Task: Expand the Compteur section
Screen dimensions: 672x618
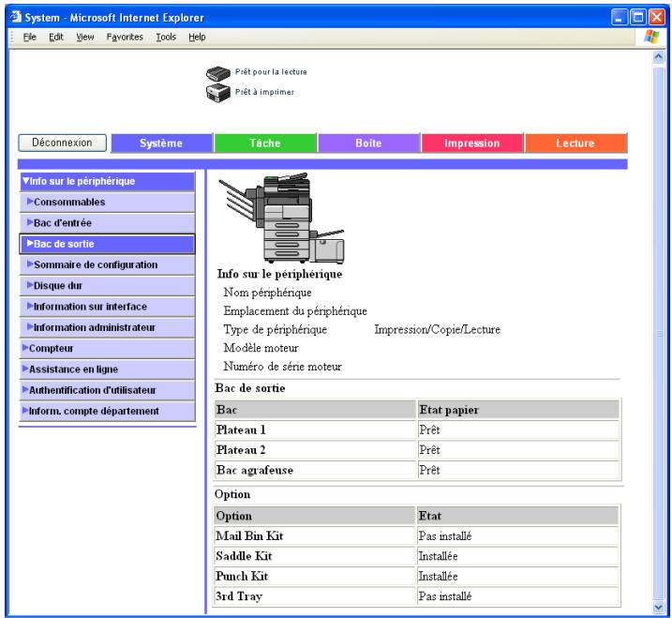Action: [x=107, y=349]
